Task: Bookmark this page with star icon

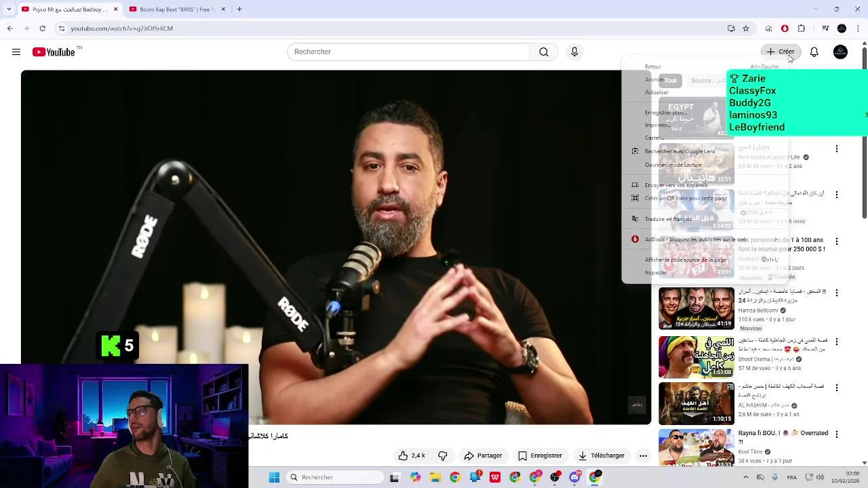Action: click(746, 28)
